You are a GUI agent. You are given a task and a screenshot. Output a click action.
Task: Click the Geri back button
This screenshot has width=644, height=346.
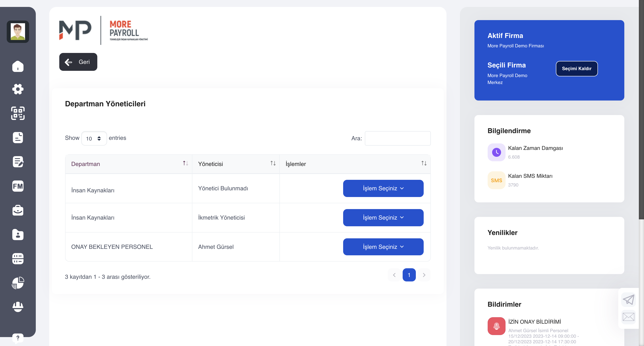(78, 62)
